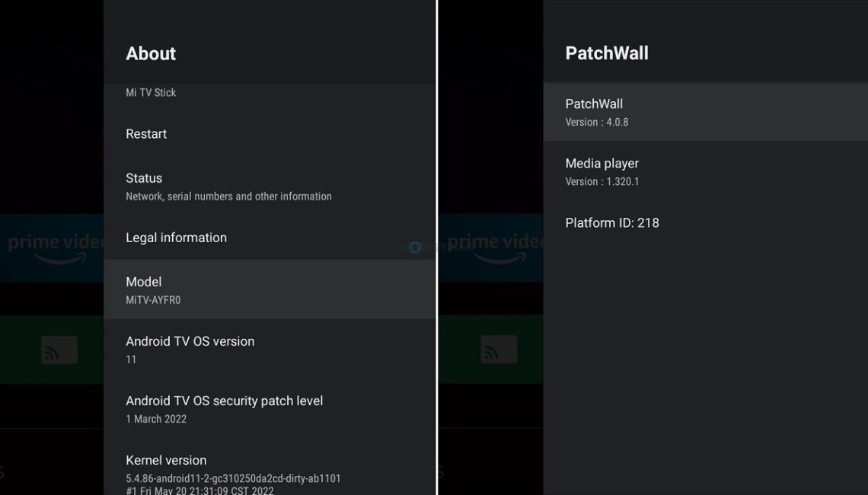This screenshot has height=495, width=868.
Task: Click the white divider between the two screens
Action: coord(437,247)
